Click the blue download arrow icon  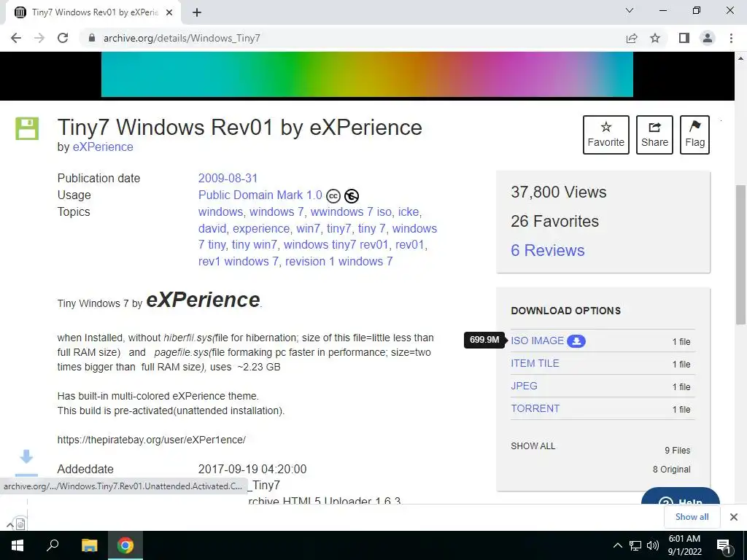pos(26,456)
